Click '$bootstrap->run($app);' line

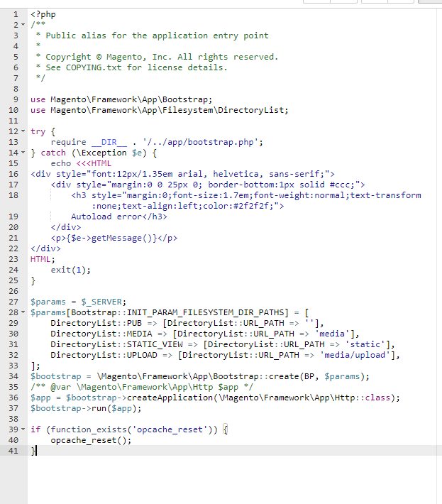point(86,408)
